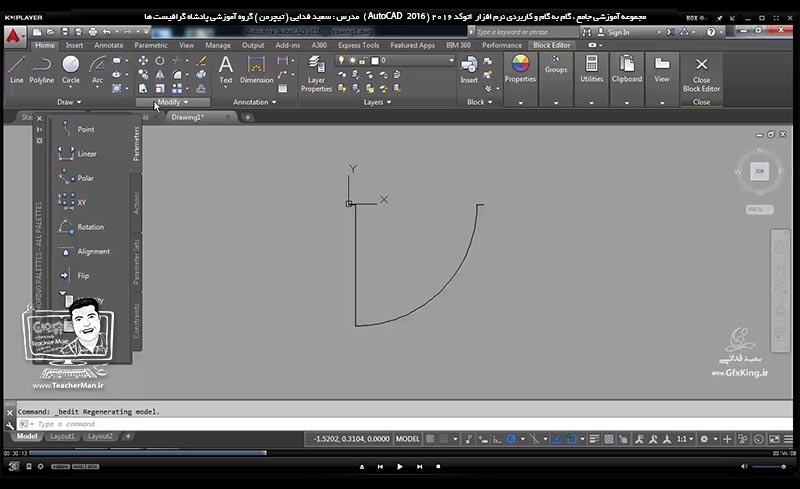The image size is (800, 489).
Task: Open the layer name dropdown list
Action: point(451,60)
